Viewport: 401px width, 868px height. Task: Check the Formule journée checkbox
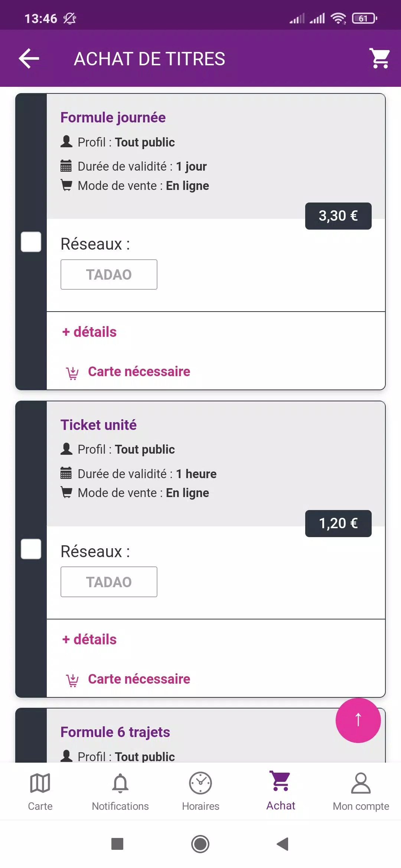coord(31,242)
